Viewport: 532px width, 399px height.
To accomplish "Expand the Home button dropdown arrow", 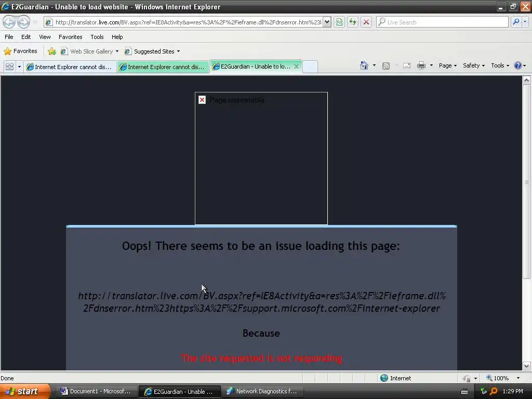I will pyautogui.click(x=374, y=65).
